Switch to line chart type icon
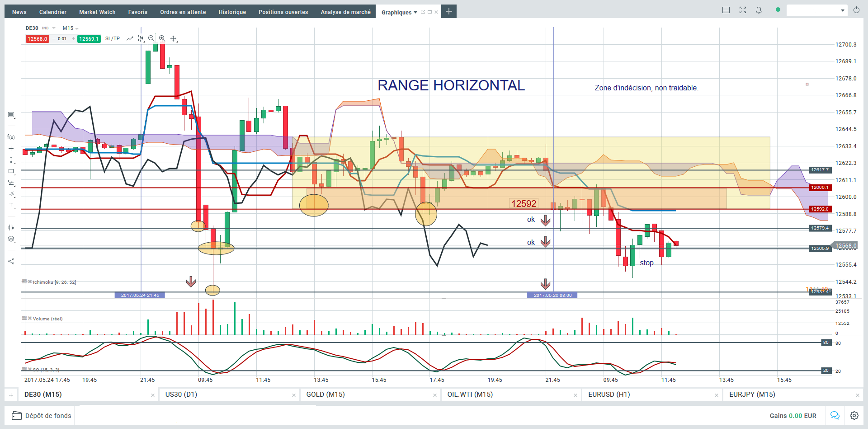Viewport: 868px width, 446px height. click(x=130, y=38)
